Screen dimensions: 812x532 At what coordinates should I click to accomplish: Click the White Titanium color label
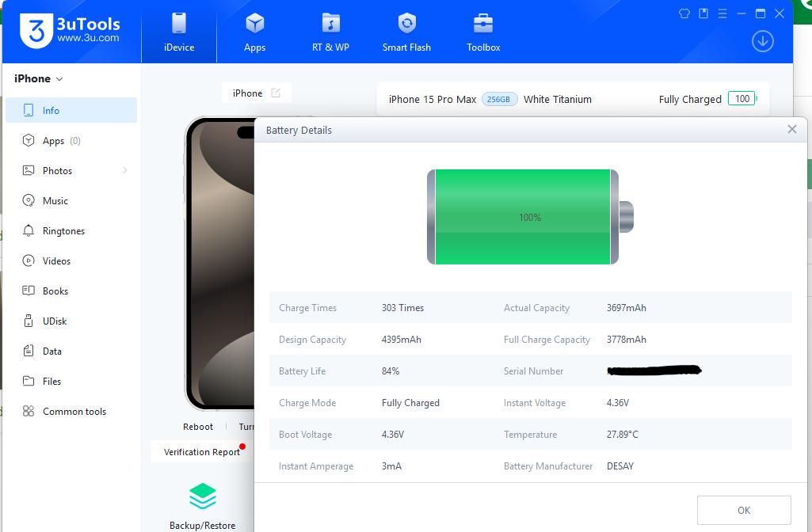pyautogui.click(x=558, y=100)
